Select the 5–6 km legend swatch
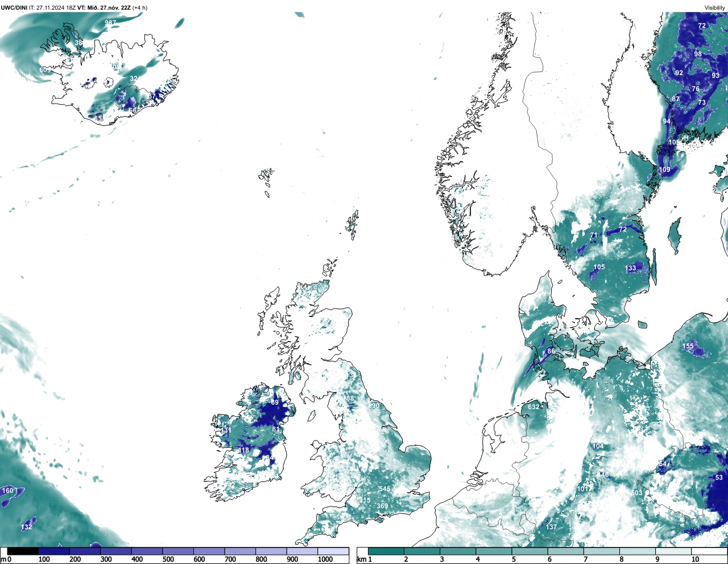 (530, 551)
